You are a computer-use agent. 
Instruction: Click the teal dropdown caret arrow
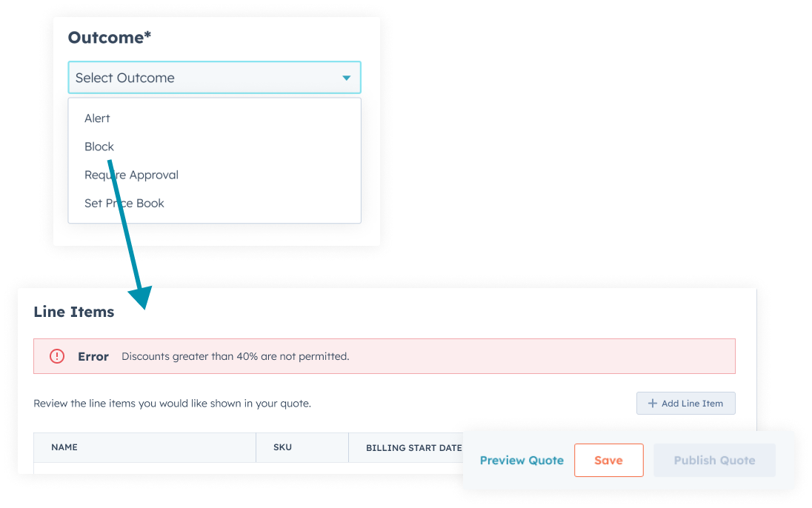(346, 78)
